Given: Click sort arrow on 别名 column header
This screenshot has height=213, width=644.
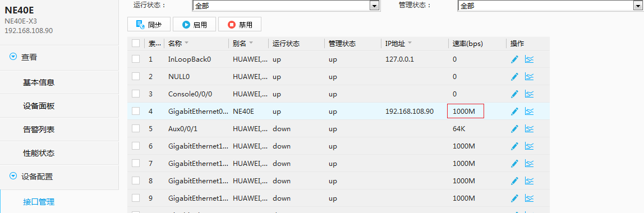Looking at the screenshot, I should pos(251,43).
